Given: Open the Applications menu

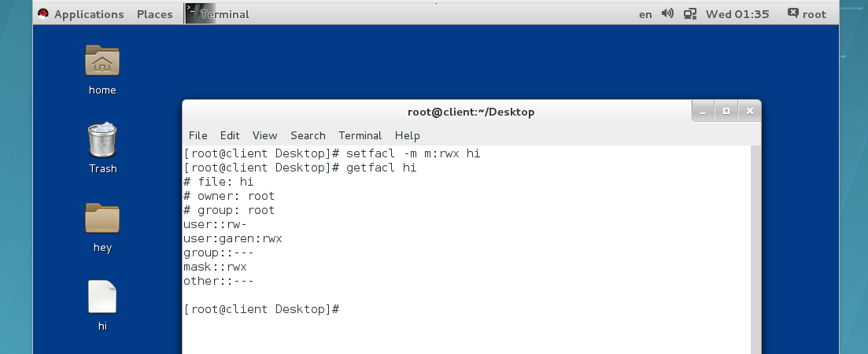Looking at the screenshot, I should pos(89,14).
